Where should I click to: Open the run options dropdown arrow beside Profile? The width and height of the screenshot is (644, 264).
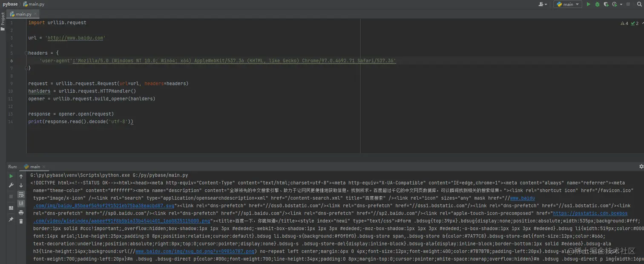tap(620, 4)
